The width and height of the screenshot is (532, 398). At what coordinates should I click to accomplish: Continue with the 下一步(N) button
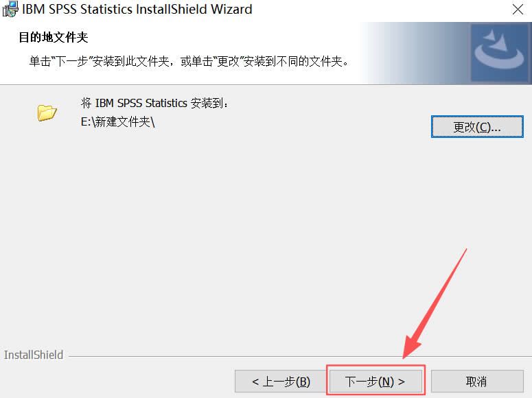coord(375,381)
